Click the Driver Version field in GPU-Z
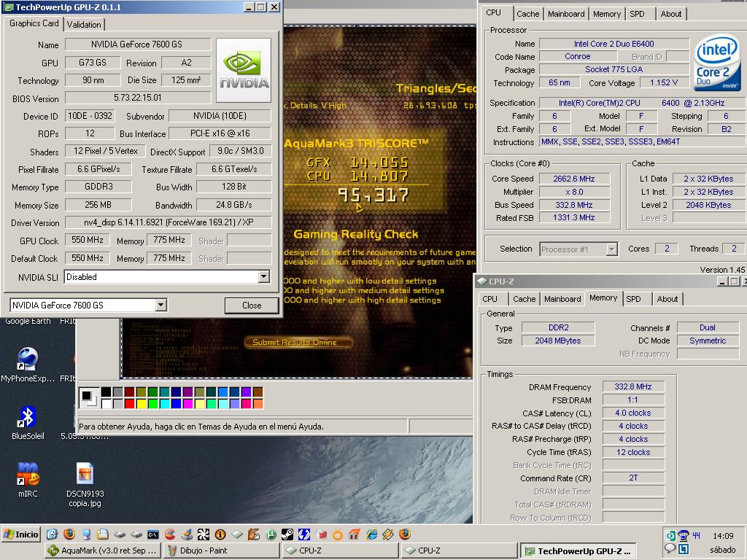Screen dimensions: 747x560 pyautogui.click(x=169, y=222)
